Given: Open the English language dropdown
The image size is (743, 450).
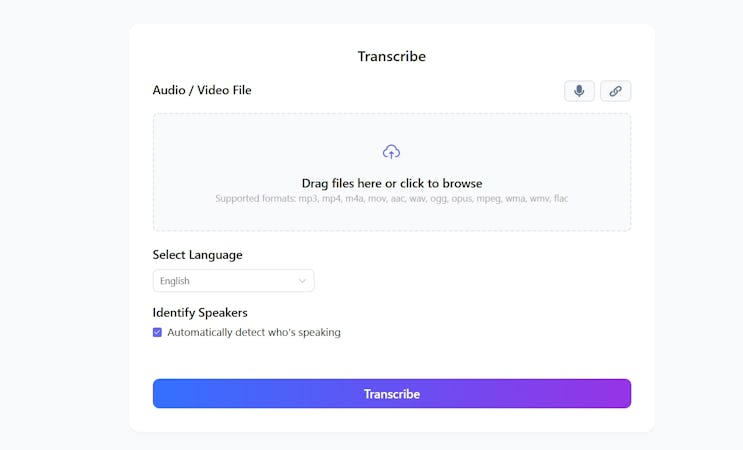Looking at the screenshot, I should (x=233, y=280).
